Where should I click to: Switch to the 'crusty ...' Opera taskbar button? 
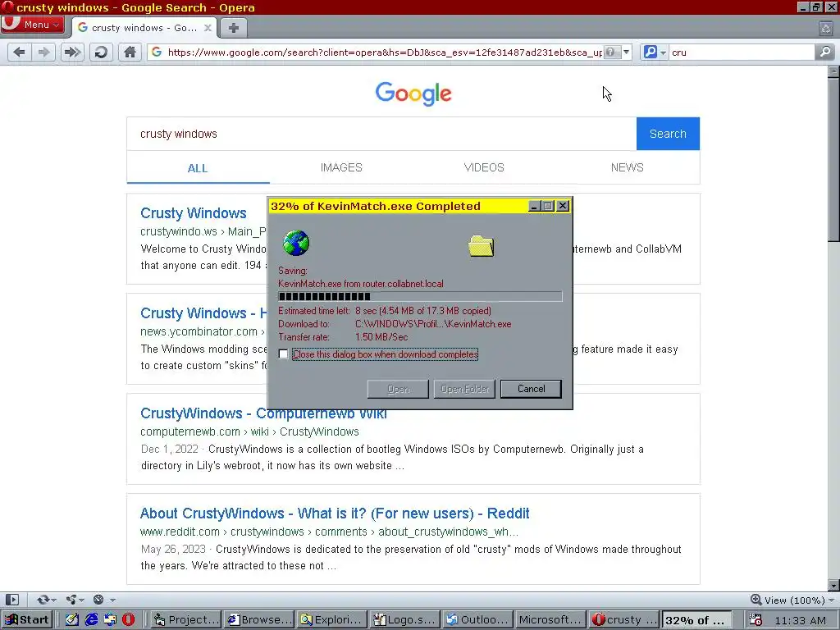tap(623, 620)
